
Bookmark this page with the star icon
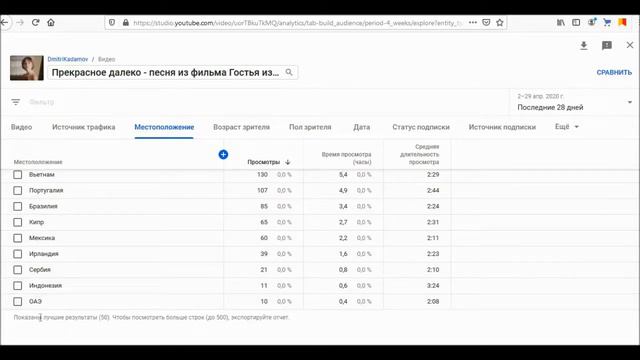[500, 22]
